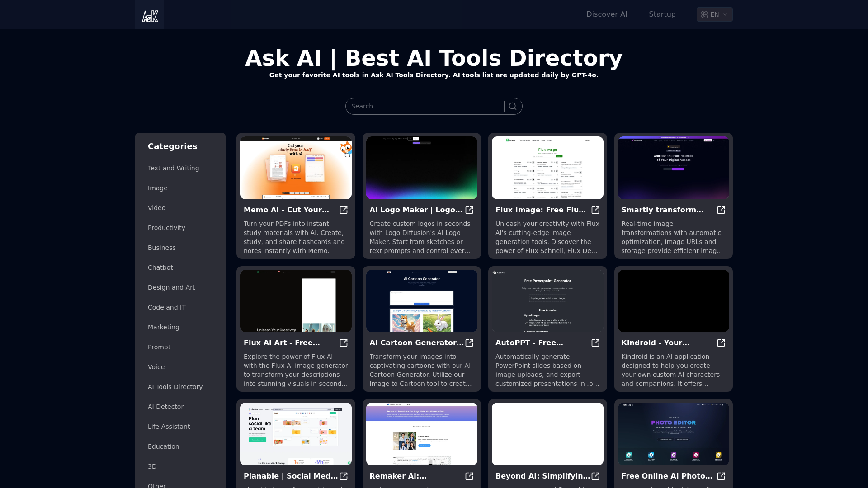Open external link icon for Smartly transform
Viewport: 868px width, 488px height.
(x=721, y=210)
